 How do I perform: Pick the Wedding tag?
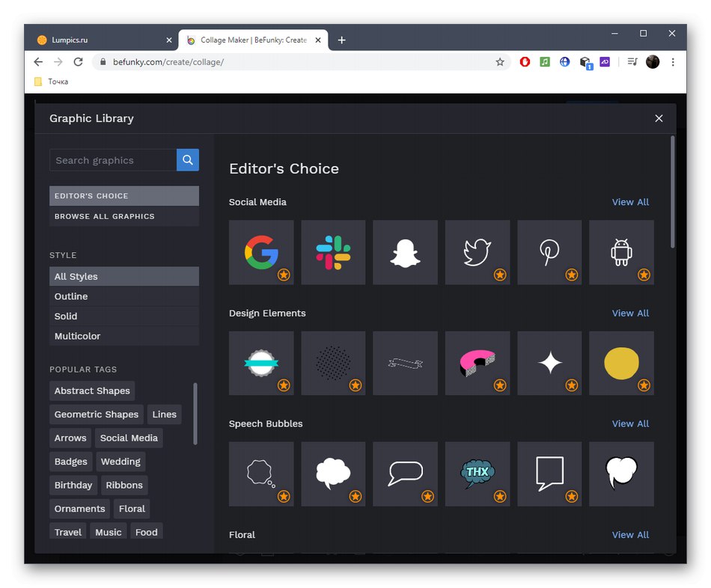(120, 462)
